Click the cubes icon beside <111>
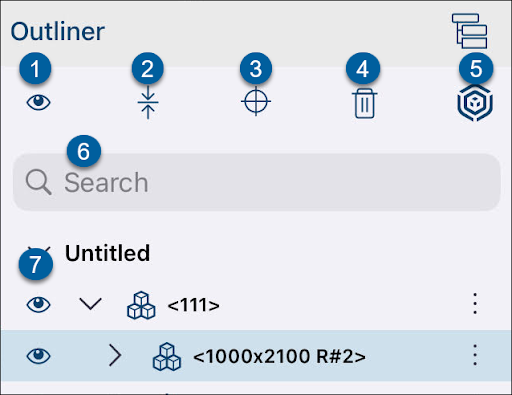512x395 pixels. click(x=141, y=305)
